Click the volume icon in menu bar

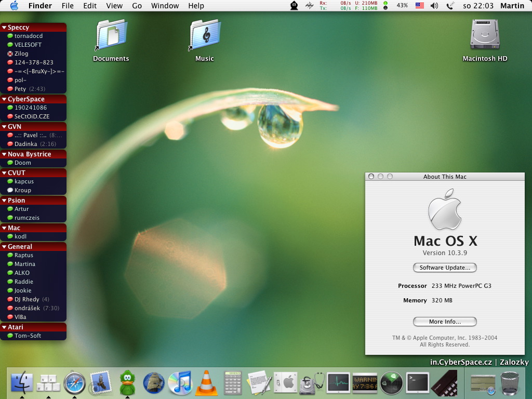(x=434, y=6)
